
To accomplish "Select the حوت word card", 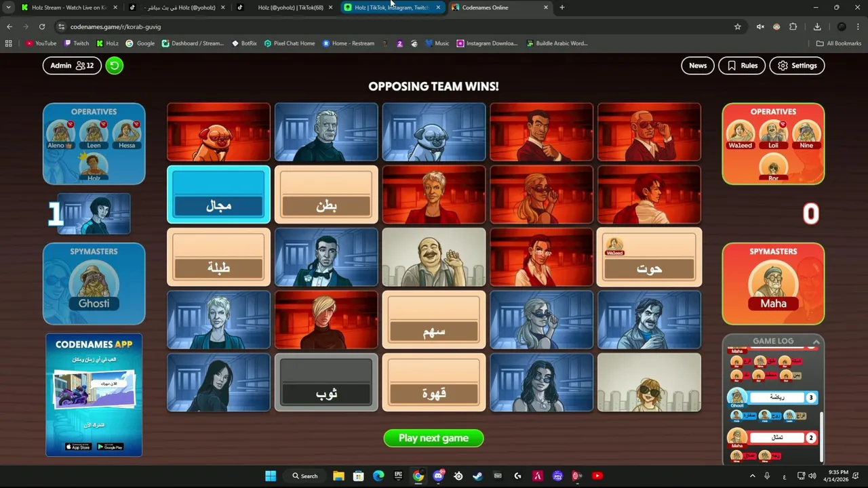I will [x=649, y=258].
